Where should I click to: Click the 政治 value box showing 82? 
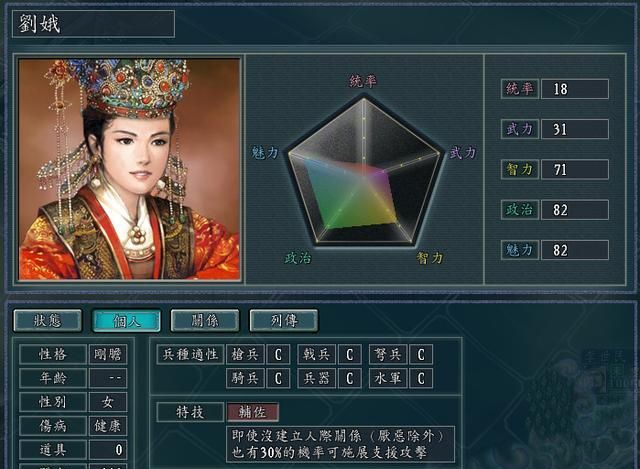click(575, 210)
